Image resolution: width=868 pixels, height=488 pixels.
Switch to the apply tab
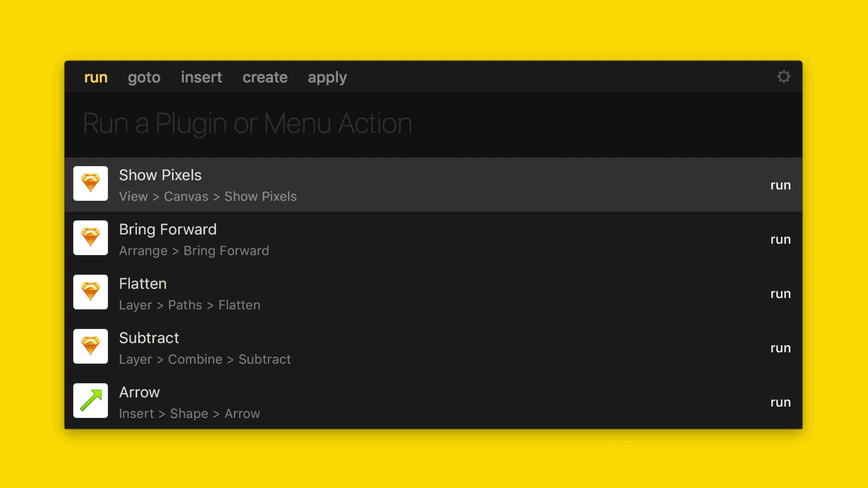(327, 78)
